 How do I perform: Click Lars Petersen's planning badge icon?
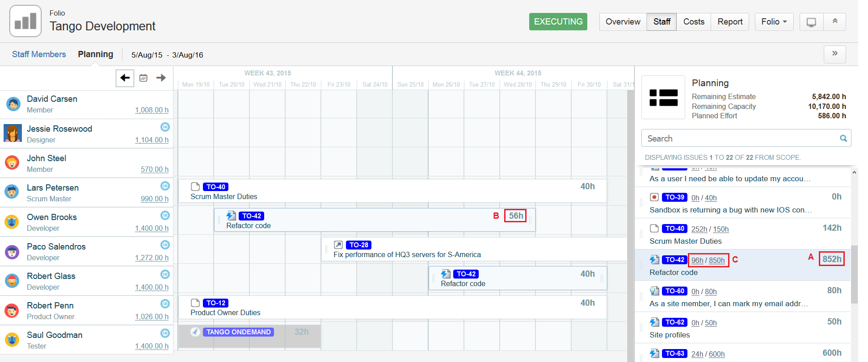[x=165, y=186]
